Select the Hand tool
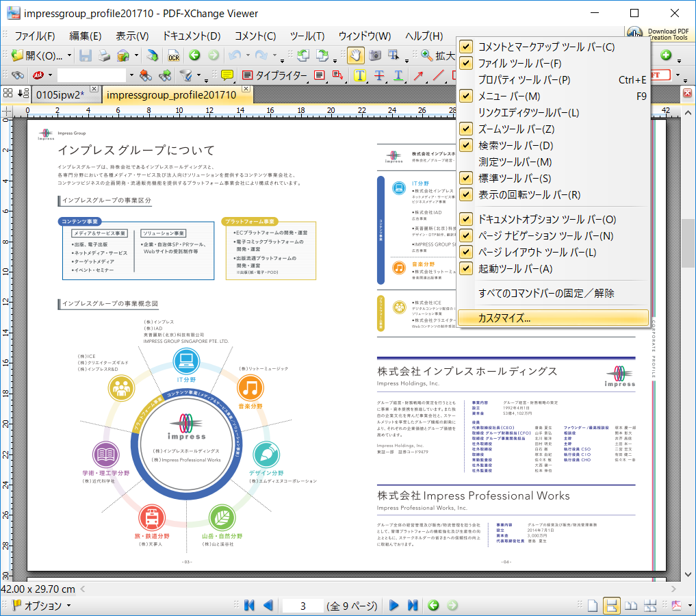This screenshot has height=616, width=696. 356,55
